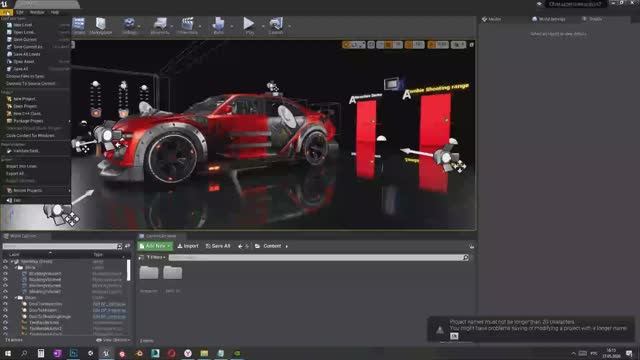The image size is (640, 360).
Task: Open the Cinematics dropdown arrow
Action: [200, 27]
